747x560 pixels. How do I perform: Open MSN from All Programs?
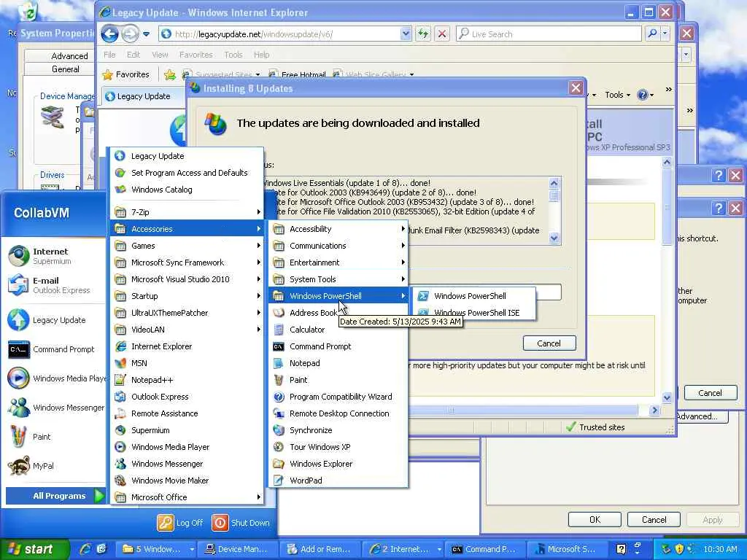pyautogui.click(x=187, y=363)
